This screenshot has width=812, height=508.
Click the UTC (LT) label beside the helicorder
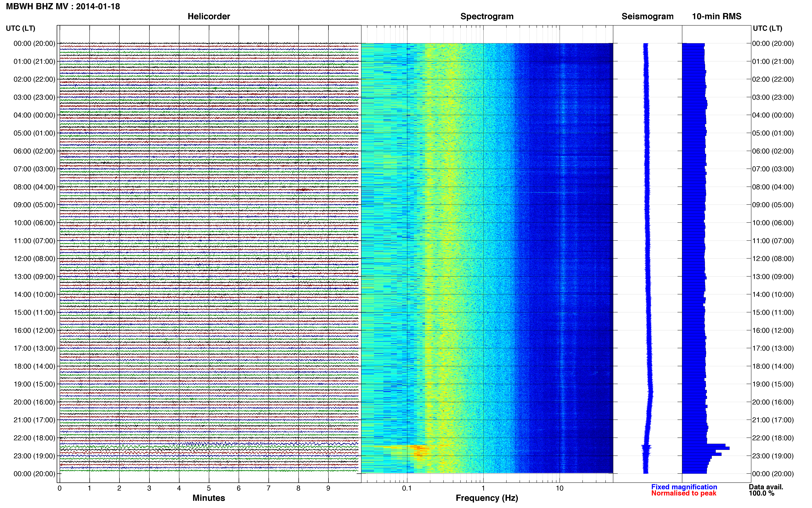coord(21,28)
